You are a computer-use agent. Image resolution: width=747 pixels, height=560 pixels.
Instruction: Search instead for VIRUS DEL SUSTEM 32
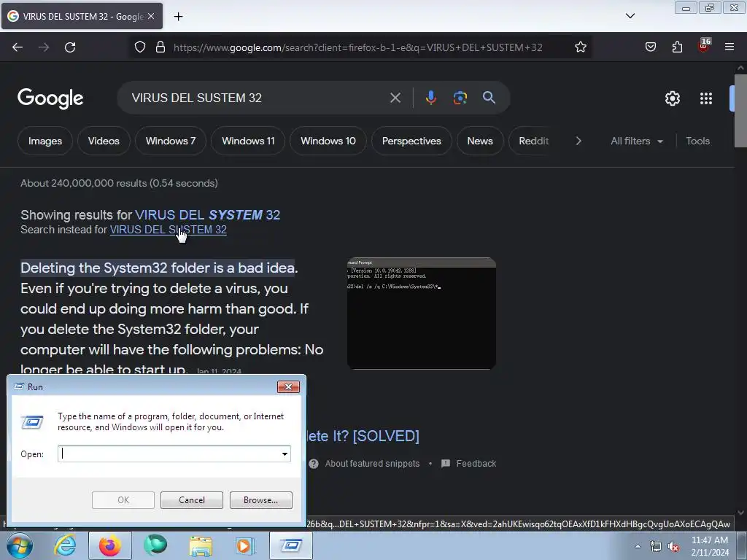point(169,230)
